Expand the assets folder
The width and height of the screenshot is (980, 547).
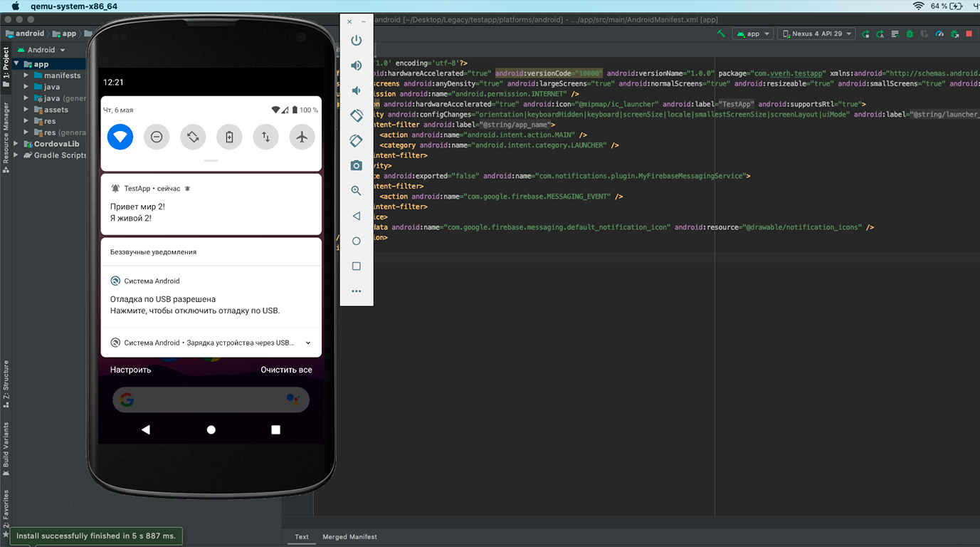pyautogui.click(x=26, y=110)
